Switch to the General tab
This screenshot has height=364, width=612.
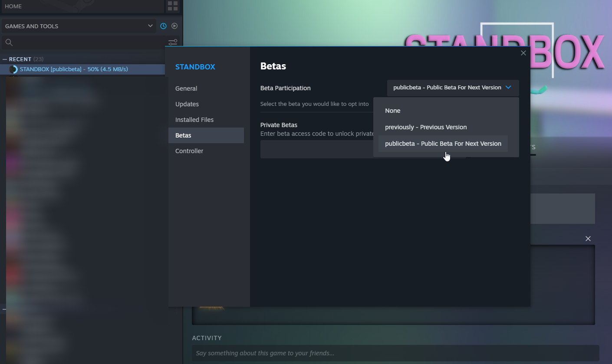(x=186, y=88)
